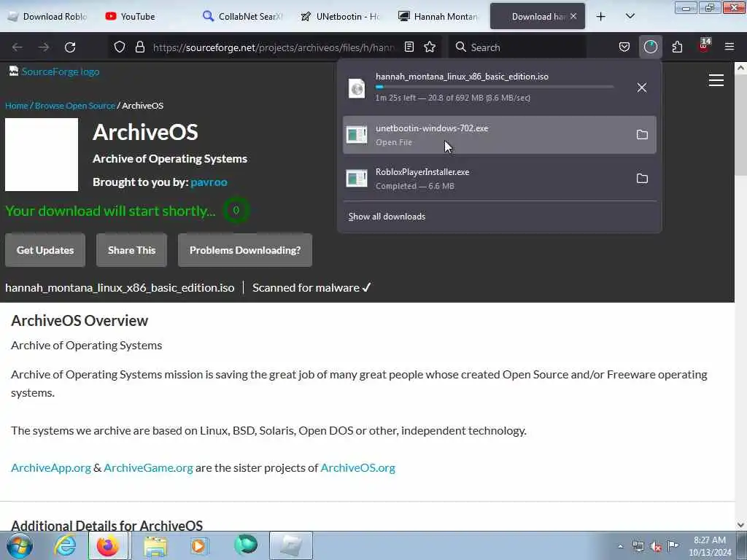List all tabs dropdown arrow
The image size is (747, 560).
(x=630, y=16)
